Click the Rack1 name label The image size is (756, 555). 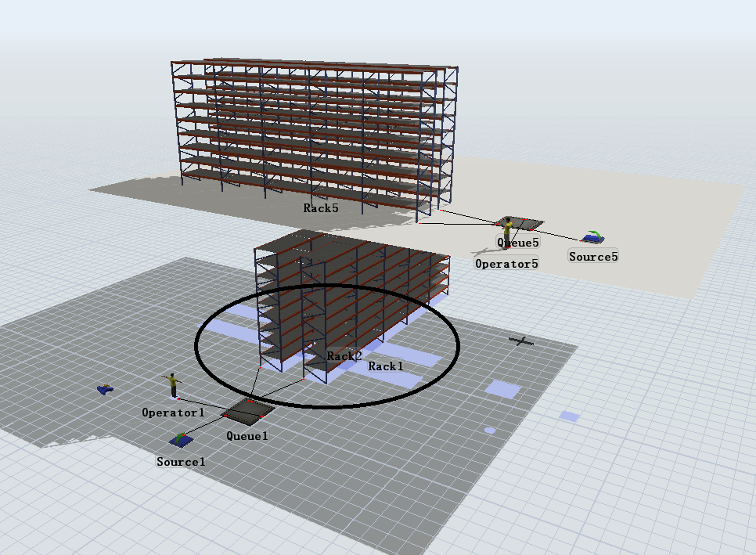tap(386, 366)
